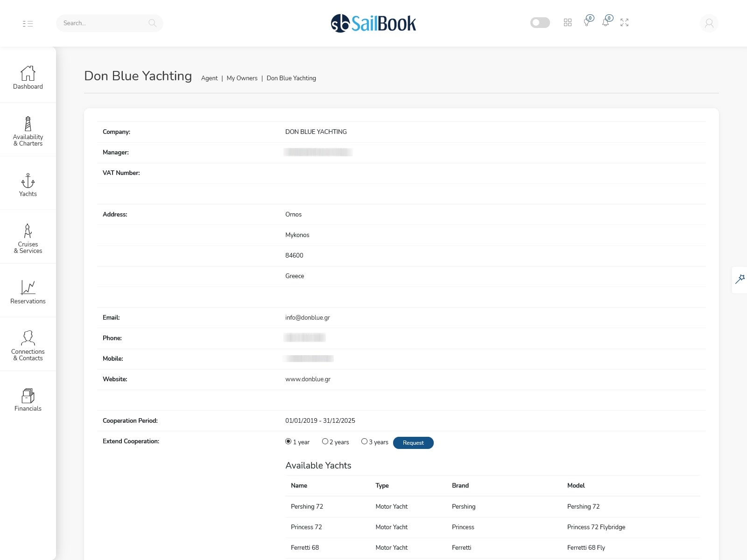Open the Dashboard sidebar item

pos(28,77)
